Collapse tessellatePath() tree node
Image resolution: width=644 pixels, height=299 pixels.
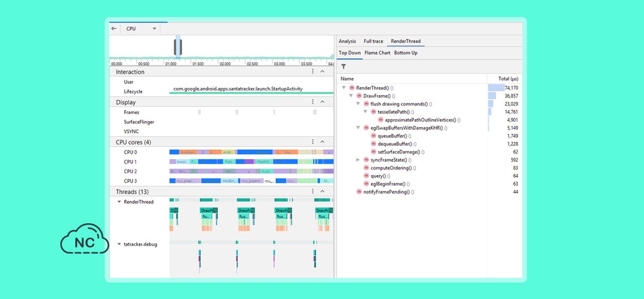point(365,112)
